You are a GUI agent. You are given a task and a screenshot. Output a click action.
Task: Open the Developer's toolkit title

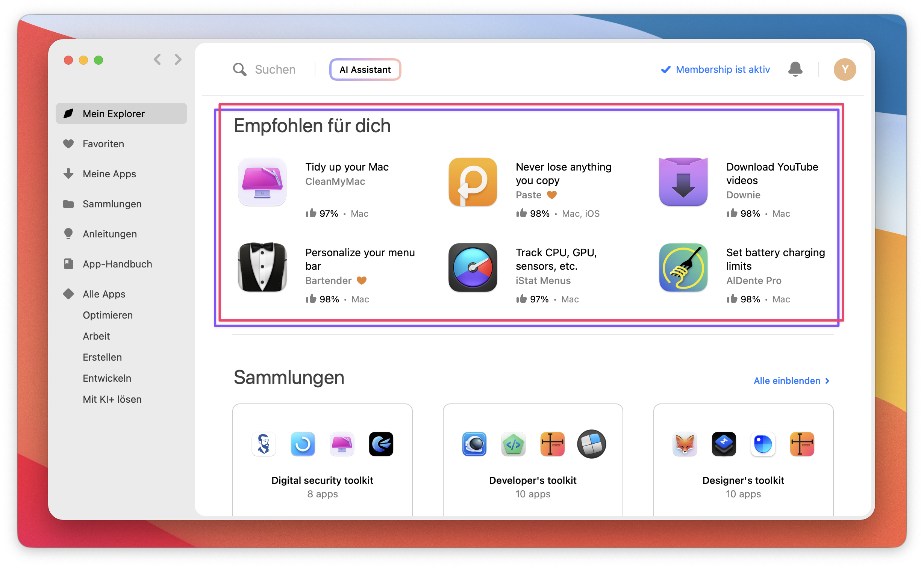(x=533, y=480)
